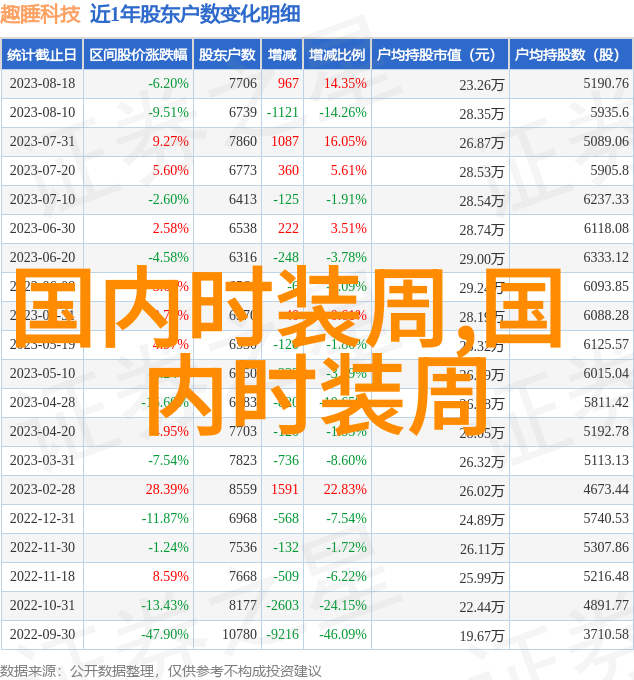Viewport: 634px width, 680px height.
Task: Click the date cell 2023-07-10
Action: (x=42, y=199)
